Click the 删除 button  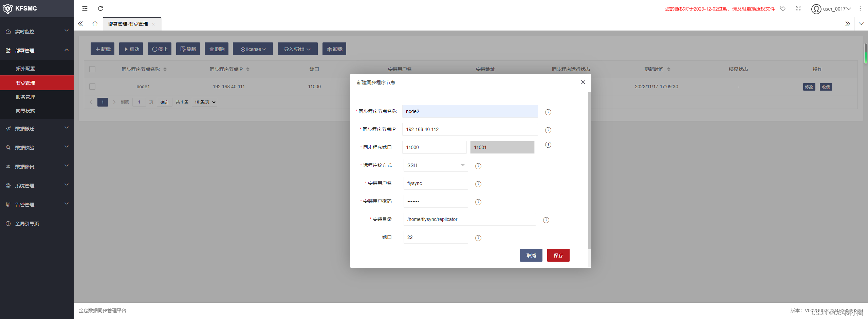(x=217, y=49)
